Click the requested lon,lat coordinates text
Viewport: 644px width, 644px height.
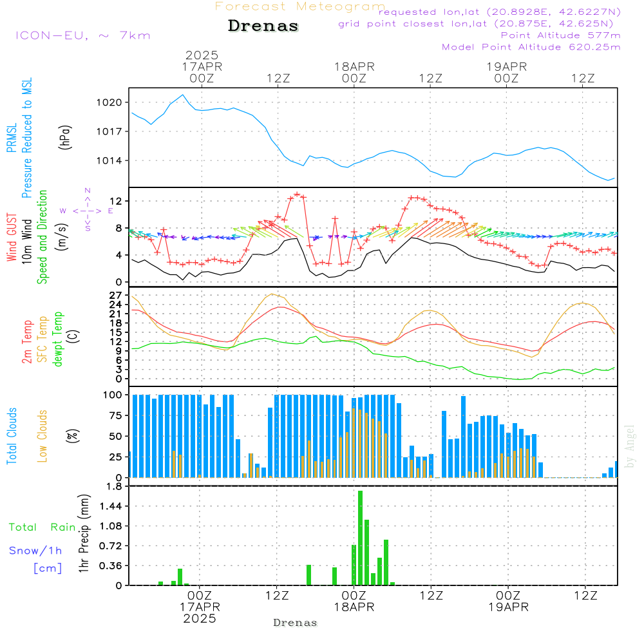click(x=500, y=12)
